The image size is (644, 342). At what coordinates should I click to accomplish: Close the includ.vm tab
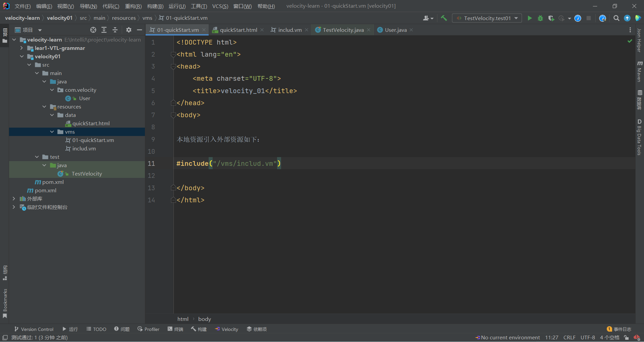tap(307, 30)
